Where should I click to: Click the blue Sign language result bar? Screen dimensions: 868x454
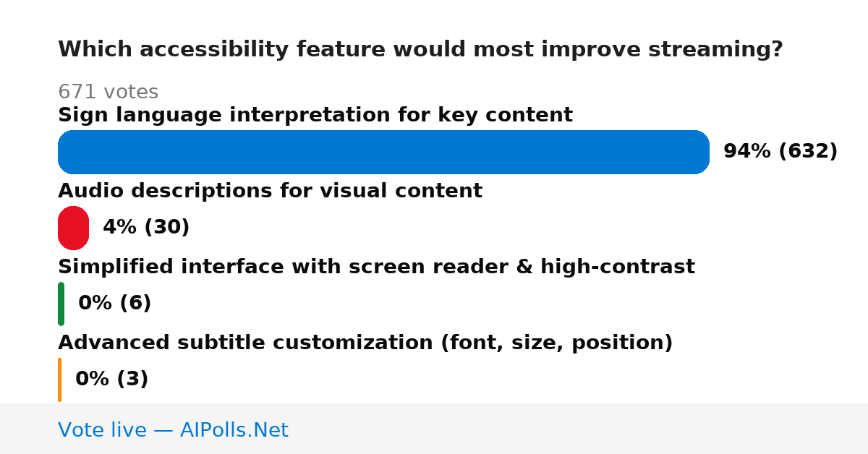click(x=383, y=152)
